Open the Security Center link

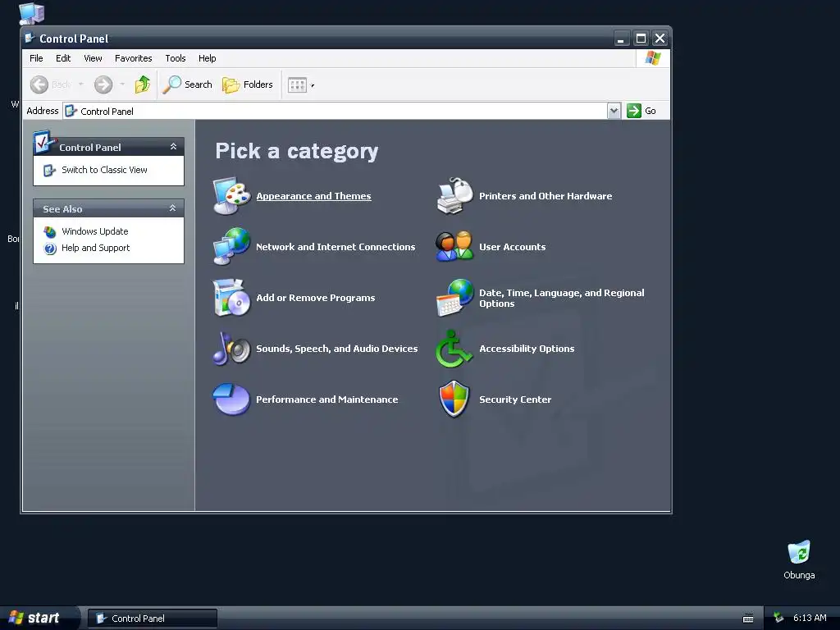[x=515, y=399]
